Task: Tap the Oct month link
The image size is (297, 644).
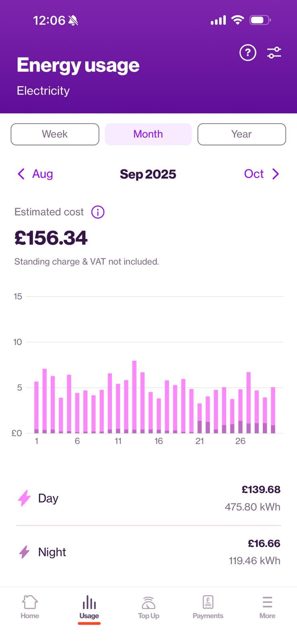Action: (x=254, y=174)
